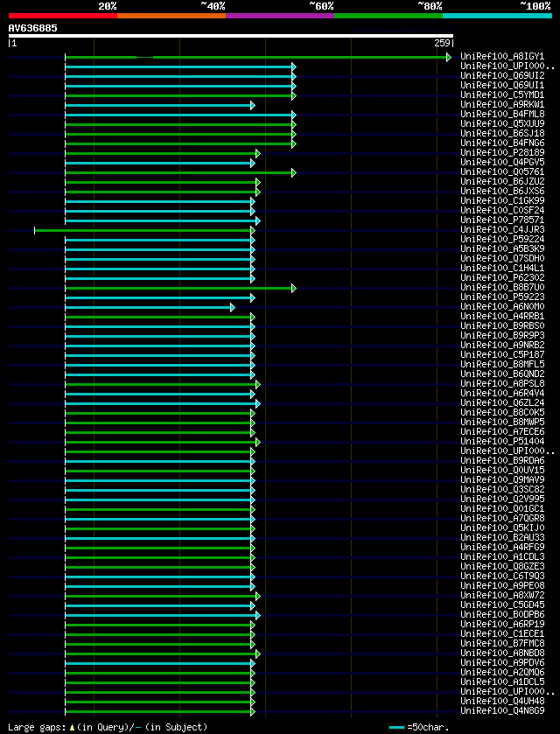Open the UniRef100_Q69UI2 hit label

point(502,76)
